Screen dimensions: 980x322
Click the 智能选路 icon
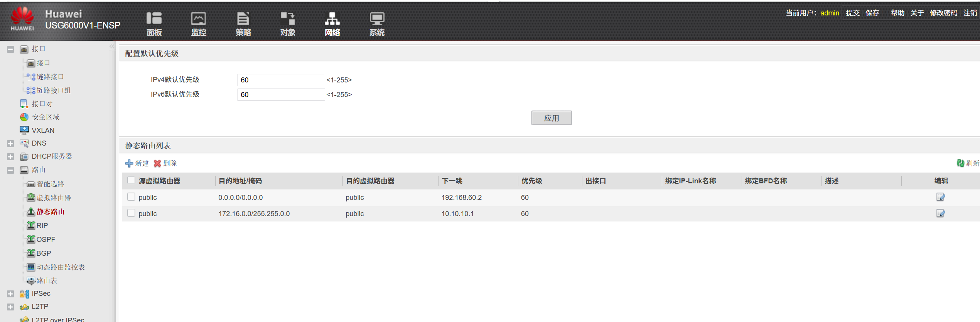(x=31, y=184)
